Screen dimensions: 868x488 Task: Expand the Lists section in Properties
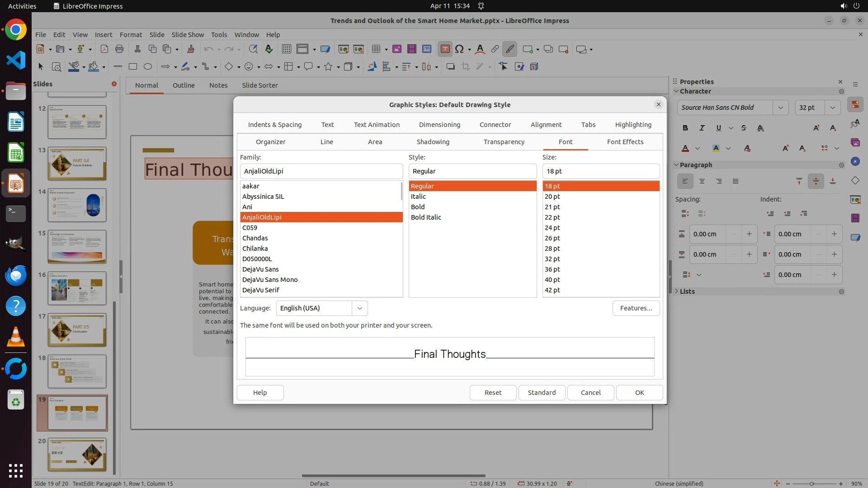[x=687, y=291]
